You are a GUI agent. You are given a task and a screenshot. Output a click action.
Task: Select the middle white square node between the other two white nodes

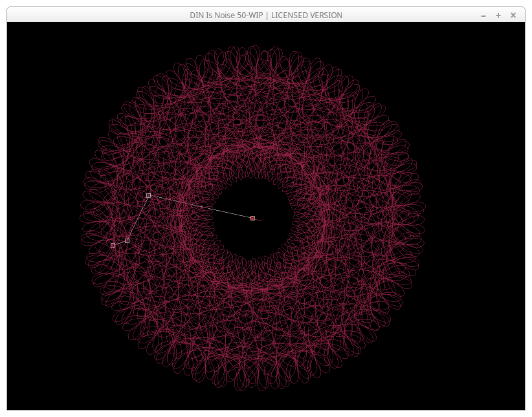pyautogui.click(x=127, y=241)
